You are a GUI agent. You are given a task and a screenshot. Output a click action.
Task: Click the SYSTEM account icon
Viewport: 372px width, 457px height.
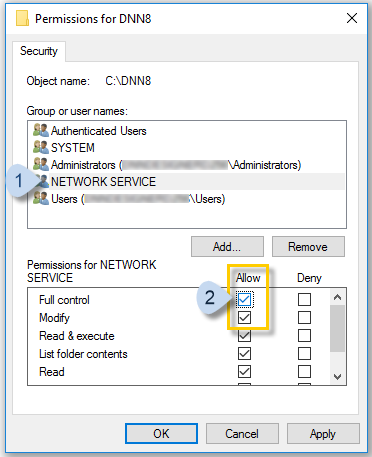click(x=41, y=147)
